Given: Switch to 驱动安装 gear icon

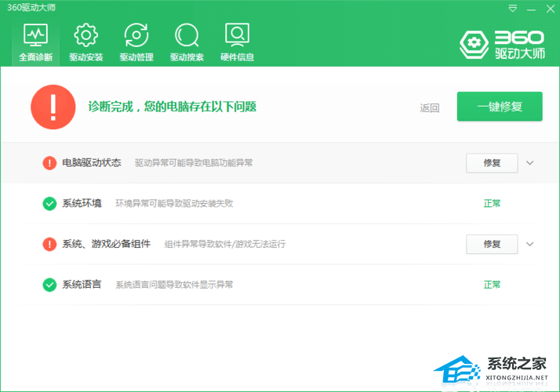Looking at the screenshot, I should tap(85, 42).
